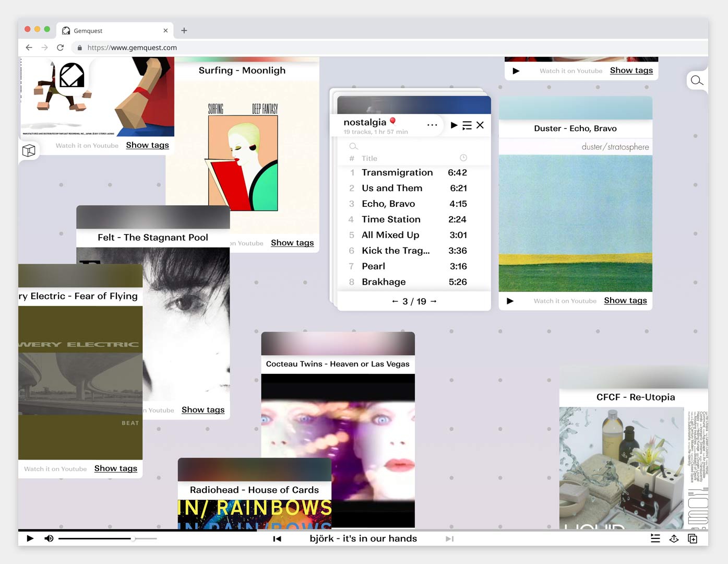Select the track Time Station
728x564 pixels.
[x=391, y=219]
